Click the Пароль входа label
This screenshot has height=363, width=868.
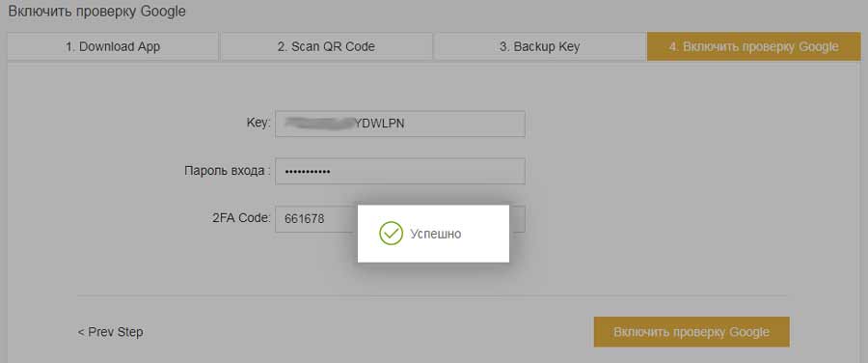point(227,171)
